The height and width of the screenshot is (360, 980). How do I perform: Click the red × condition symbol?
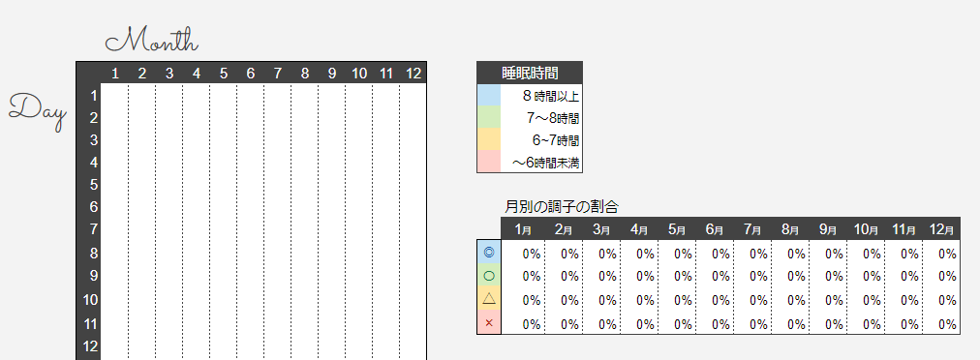pyautogui.click(x=489, y=322)
